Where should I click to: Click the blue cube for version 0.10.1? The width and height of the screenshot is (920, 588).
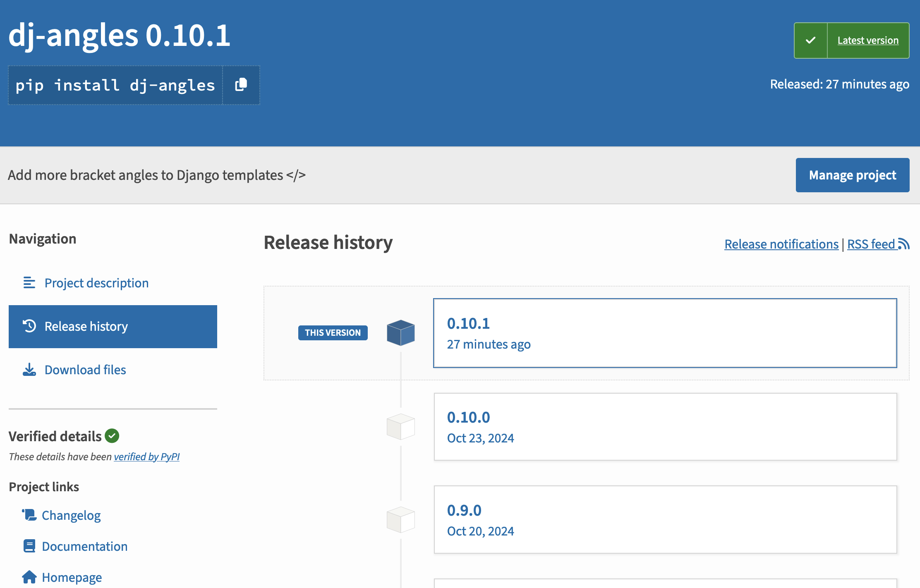(400, 333)
